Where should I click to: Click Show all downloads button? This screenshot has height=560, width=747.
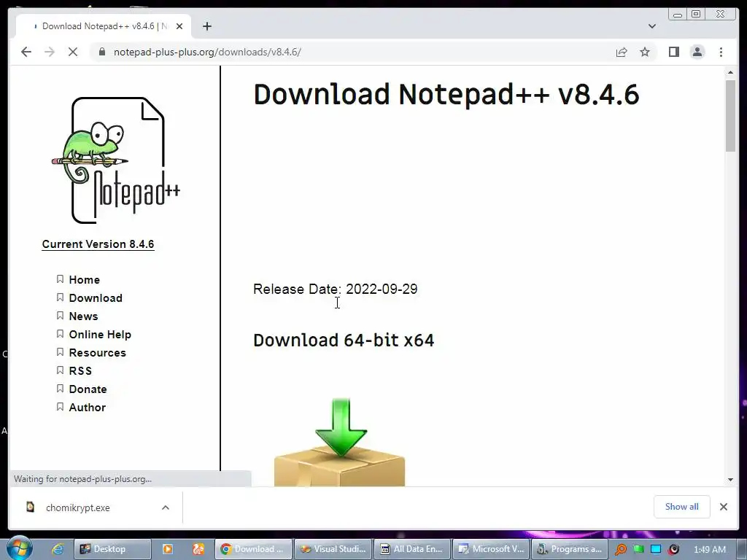click(682, 507)
